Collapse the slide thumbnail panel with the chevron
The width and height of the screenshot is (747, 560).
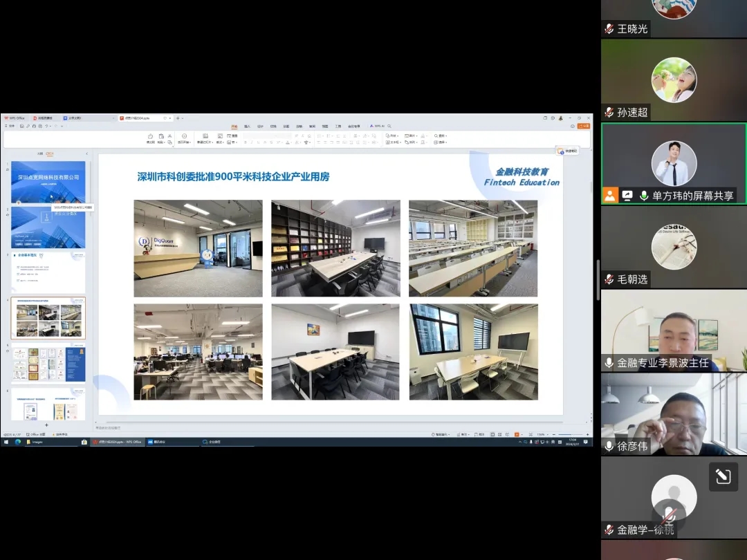(x=86, y=153)
